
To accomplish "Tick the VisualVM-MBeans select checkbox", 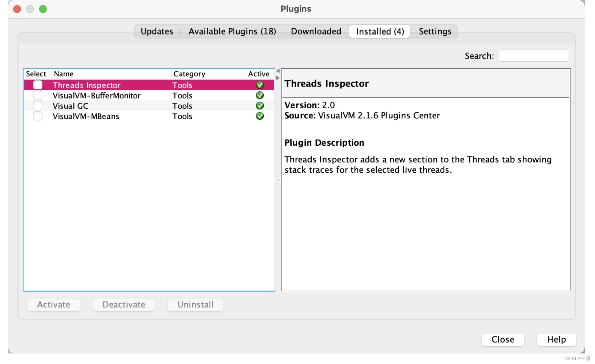I will point(38,116).
